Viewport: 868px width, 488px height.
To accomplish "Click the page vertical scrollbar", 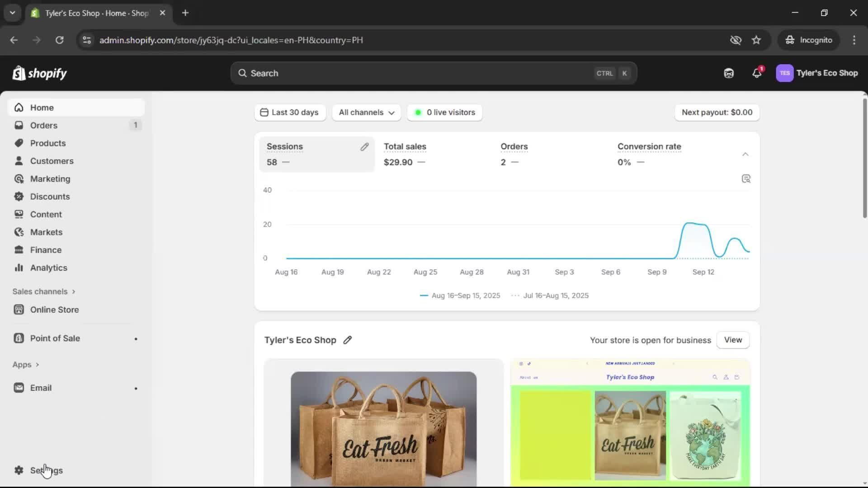I will tap(864, 158).
